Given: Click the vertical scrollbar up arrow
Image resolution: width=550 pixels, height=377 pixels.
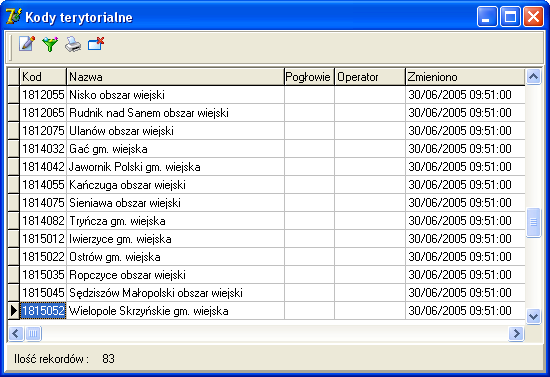Looking at the screenshot, I should pyautogui.click(x=534, y=76).
